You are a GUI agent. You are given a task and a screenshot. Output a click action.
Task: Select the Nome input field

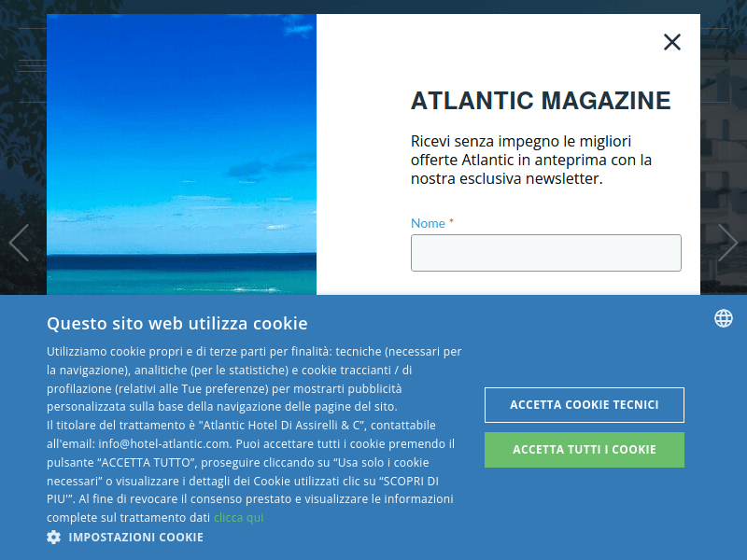click(x=545, y=252)
